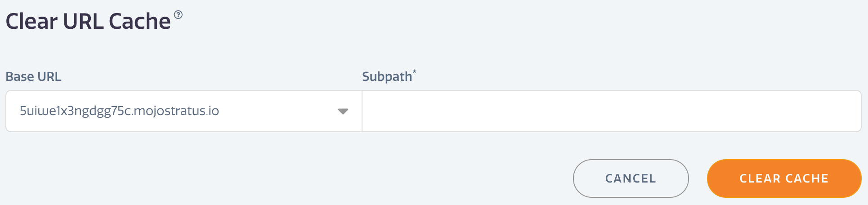Focus the Subpath input field

[x=612, y=111]
